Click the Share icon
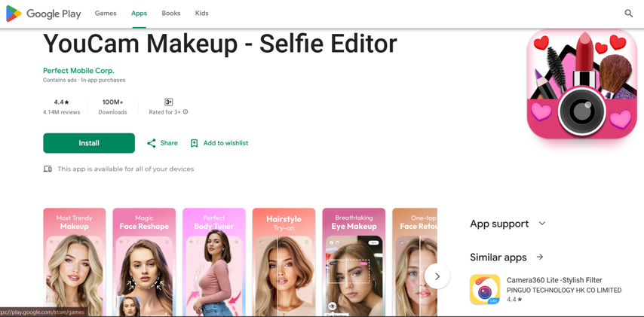The image size is (644, 317). pyautogui.click(x=151, y=143)
